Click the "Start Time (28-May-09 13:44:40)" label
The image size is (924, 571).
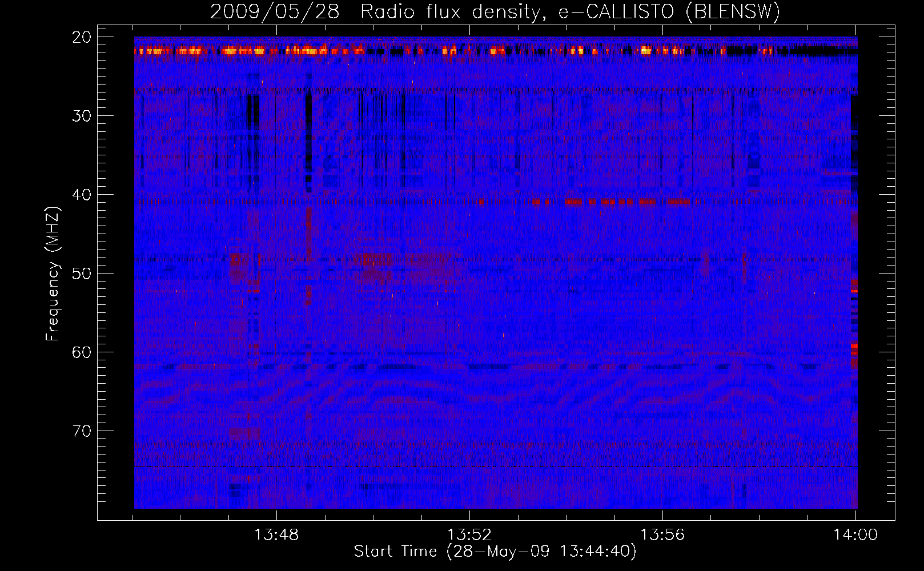pos(495,552)
